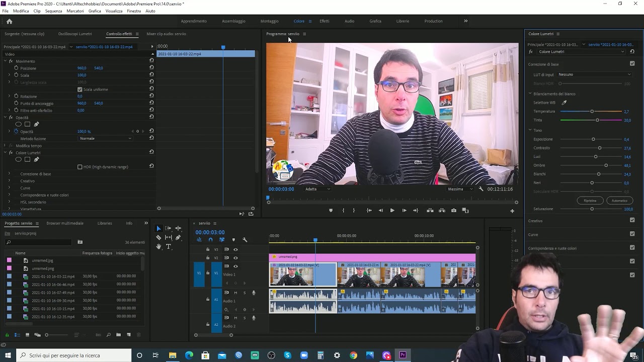Image resolution: width=644 pixels, height=362 pixels.
Task: Click the Automatico tone button
Action: (x=619, y=201)
